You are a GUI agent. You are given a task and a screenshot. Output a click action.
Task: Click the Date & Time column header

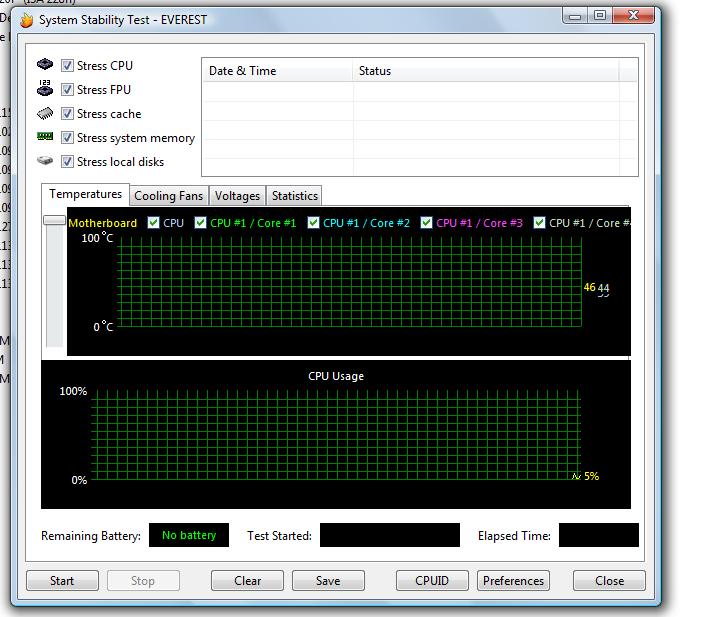point(277,71)
